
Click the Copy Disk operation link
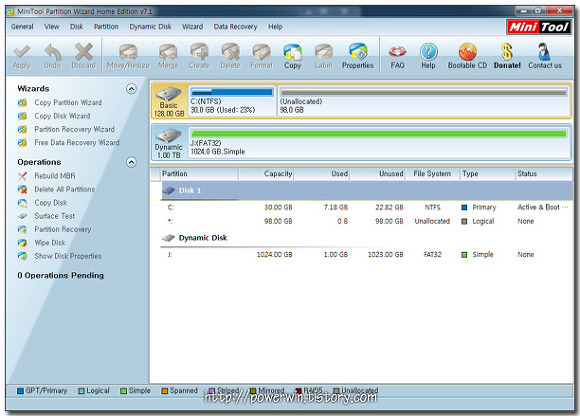[x=51, y=203]
